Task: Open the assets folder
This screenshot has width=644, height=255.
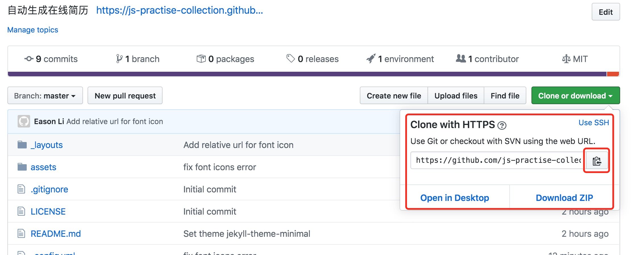Action: click(x=43, y=167)
